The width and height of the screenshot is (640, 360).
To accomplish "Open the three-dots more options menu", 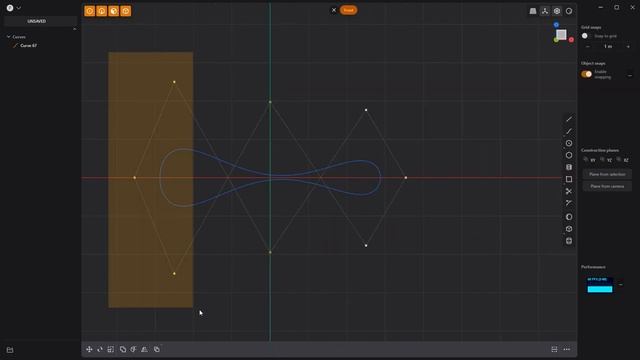I will pos(567,349).
